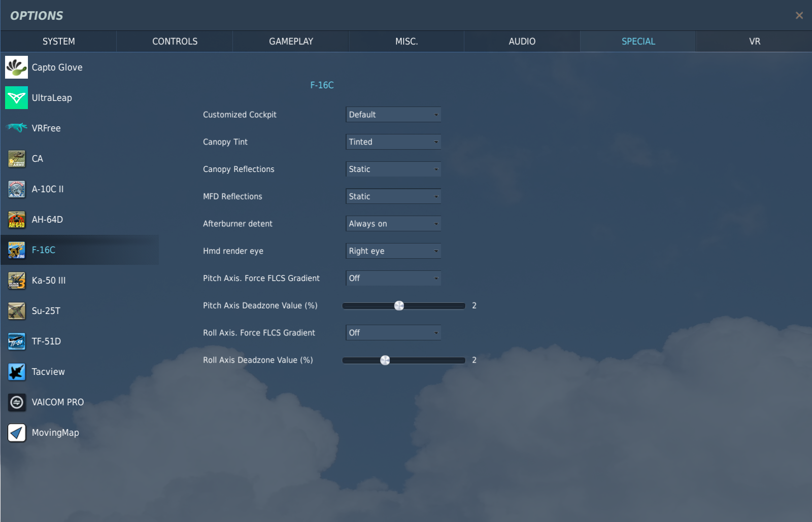This screenshot has height=522, width=812.
Task: Close the Options window
Action: (x=799, y=15)
